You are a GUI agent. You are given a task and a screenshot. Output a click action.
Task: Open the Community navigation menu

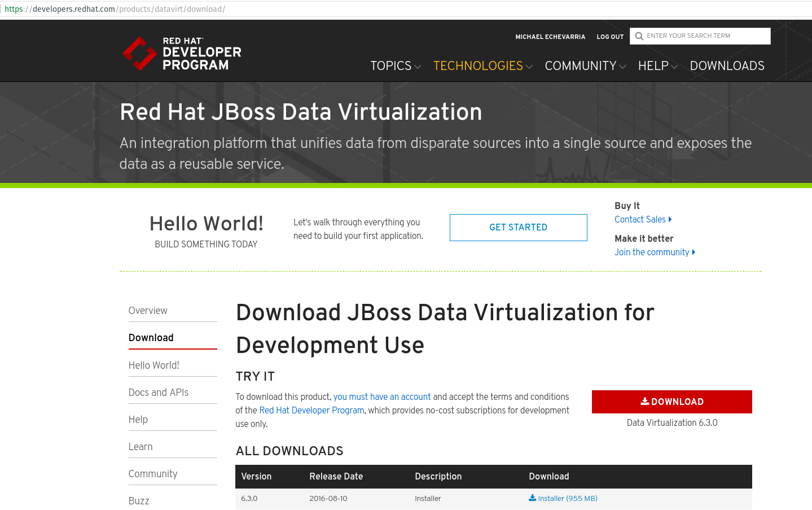581,66
